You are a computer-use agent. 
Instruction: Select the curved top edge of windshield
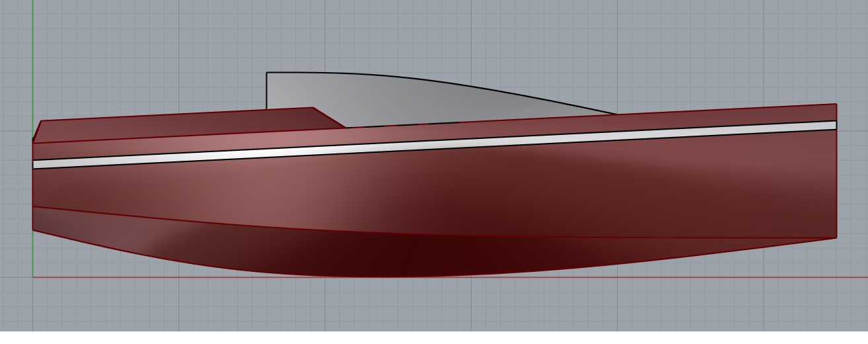[x=462, y=85]
